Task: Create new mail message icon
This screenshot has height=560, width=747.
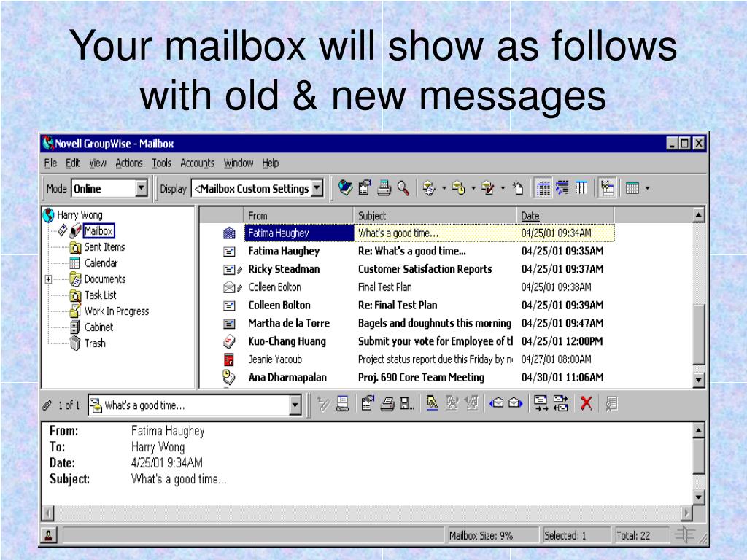Action: point(429,188)
